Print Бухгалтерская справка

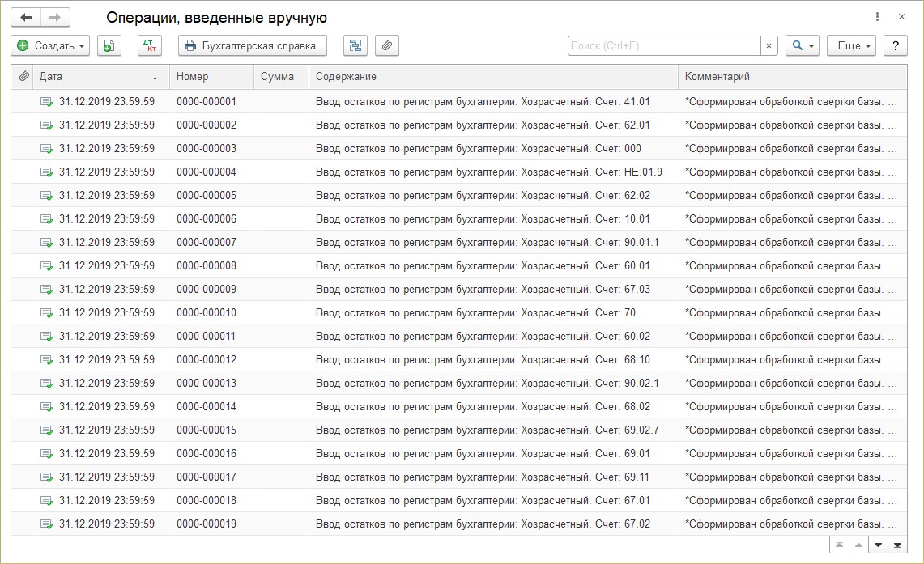tap(252, 45)
